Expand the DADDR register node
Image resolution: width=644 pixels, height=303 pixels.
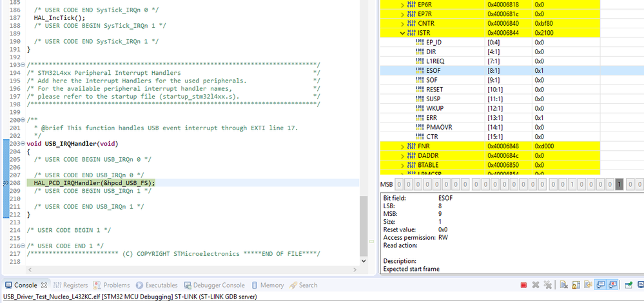[402, 155]
